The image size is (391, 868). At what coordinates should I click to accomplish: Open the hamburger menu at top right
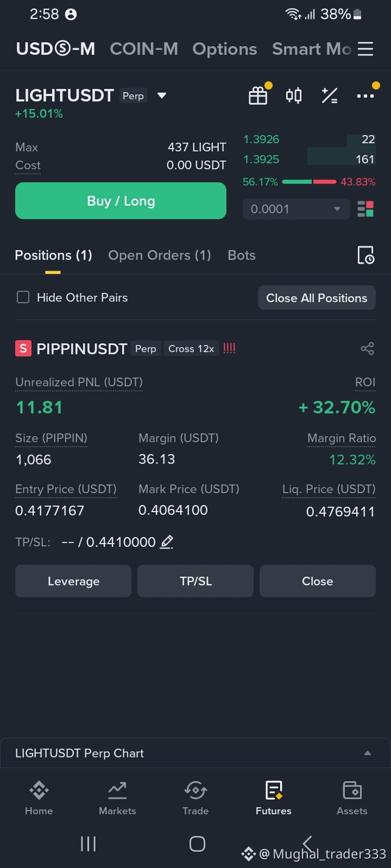(365, 49)
